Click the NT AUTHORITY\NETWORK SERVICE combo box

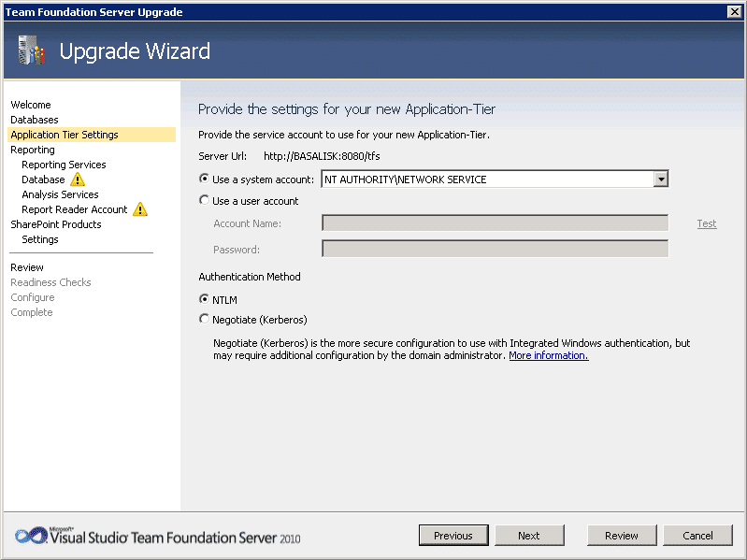coord(495,179)
